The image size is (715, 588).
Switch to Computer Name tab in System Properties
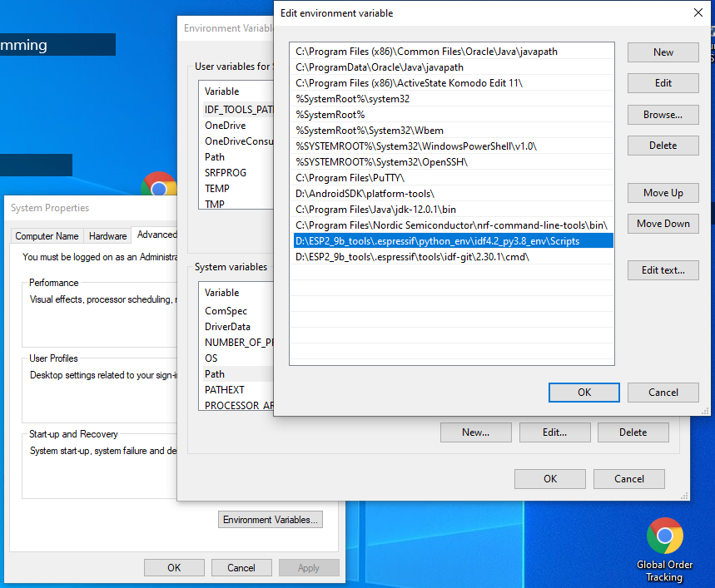(x=47, y=236)
